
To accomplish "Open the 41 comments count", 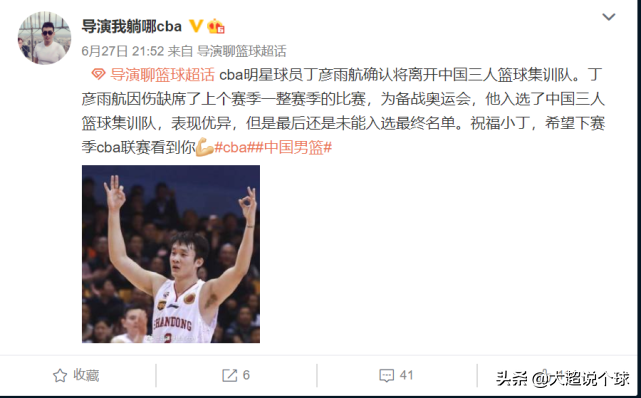I will click(406, 375).
